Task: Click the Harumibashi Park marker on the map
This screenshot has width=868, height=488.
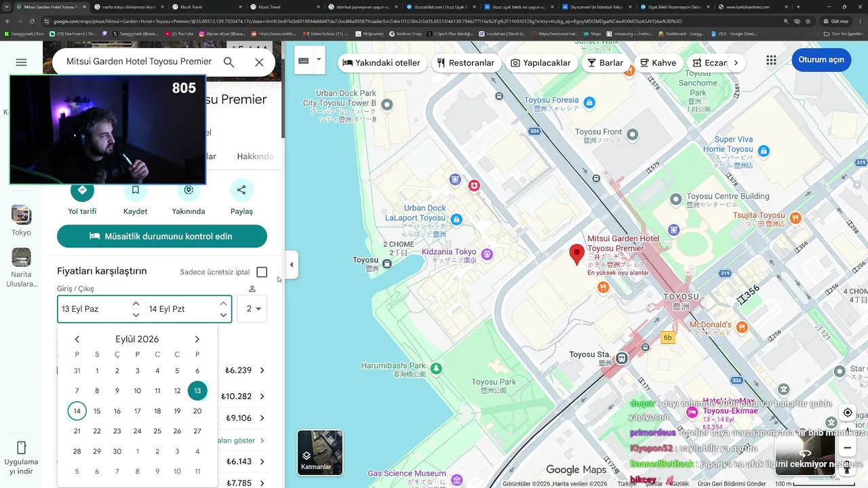Action: click(x=436, y=369)
